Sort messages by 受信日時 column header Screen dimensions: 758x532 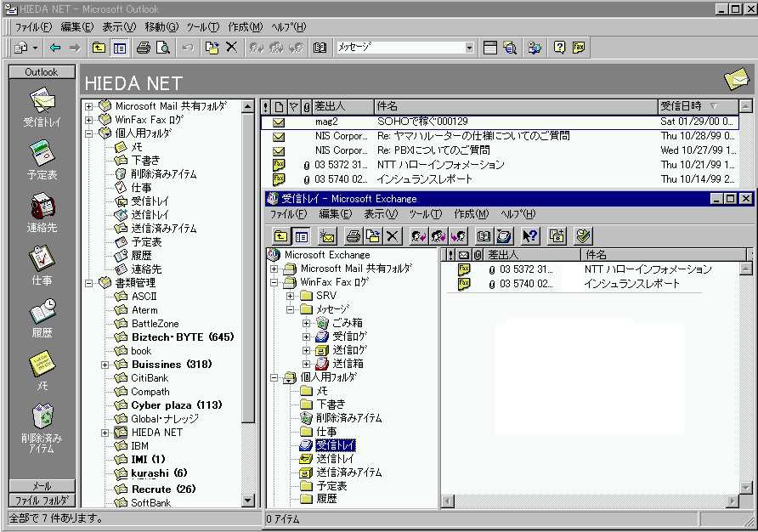point(689,106)
